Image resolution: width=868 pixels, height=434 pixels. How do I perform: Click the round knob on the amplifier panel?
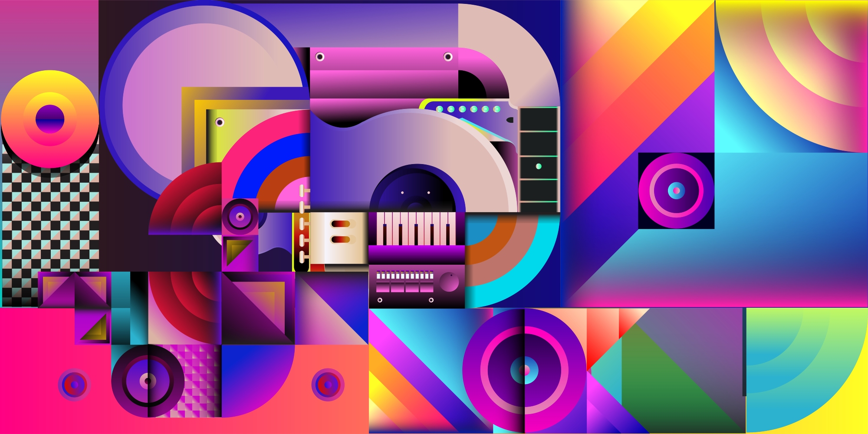tap(449, 283)
